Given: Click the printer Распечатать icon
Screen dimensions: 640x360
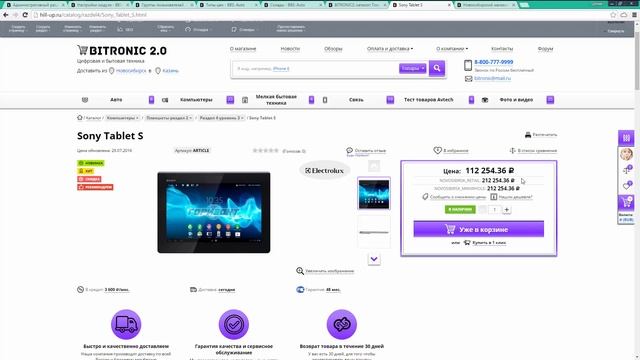Looking at the screenshot, I should tap(528, 135).
